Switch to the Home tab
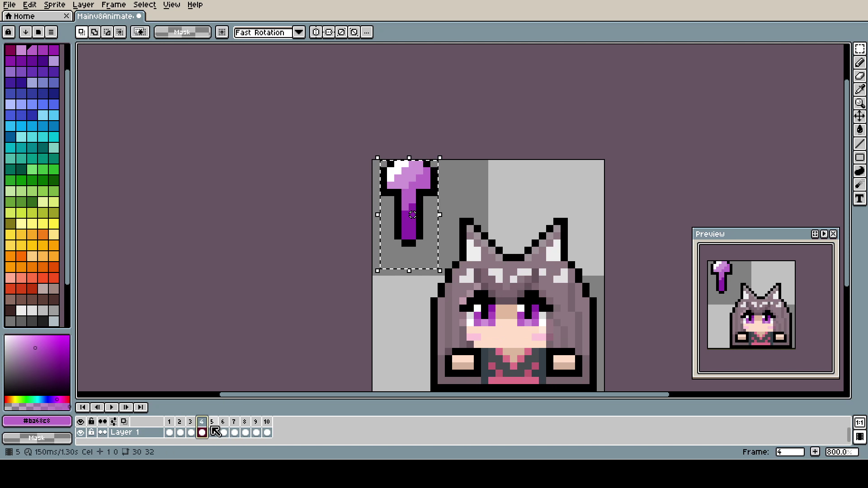The width and height of the screenshot is (868, 488). pos(24,16)
